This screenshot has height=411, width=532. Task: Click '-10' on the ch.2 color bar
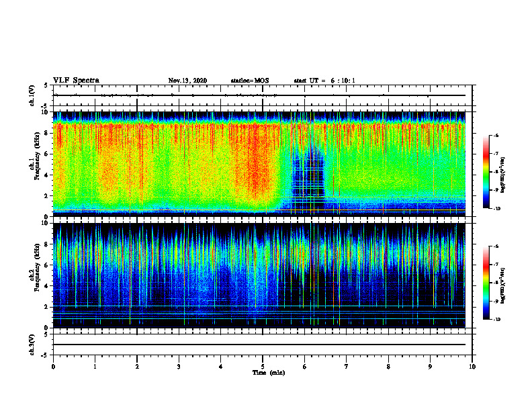point(496,320)
